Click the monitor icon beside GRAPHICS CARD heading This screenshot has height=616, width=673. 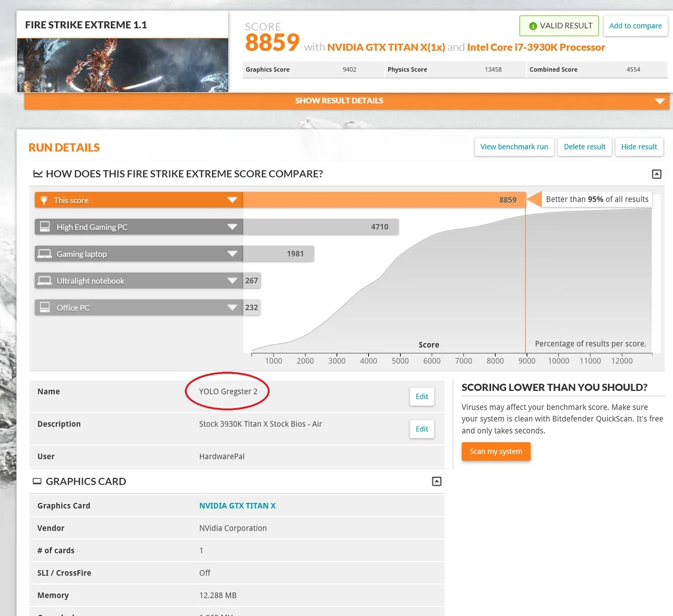click(37, 481)
